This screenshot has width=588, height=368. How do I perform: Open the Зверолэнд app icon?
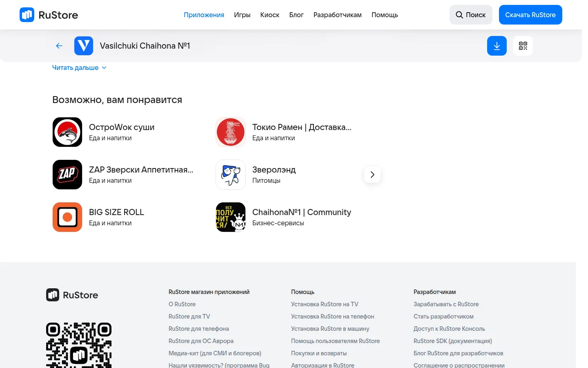coord(231,175)
